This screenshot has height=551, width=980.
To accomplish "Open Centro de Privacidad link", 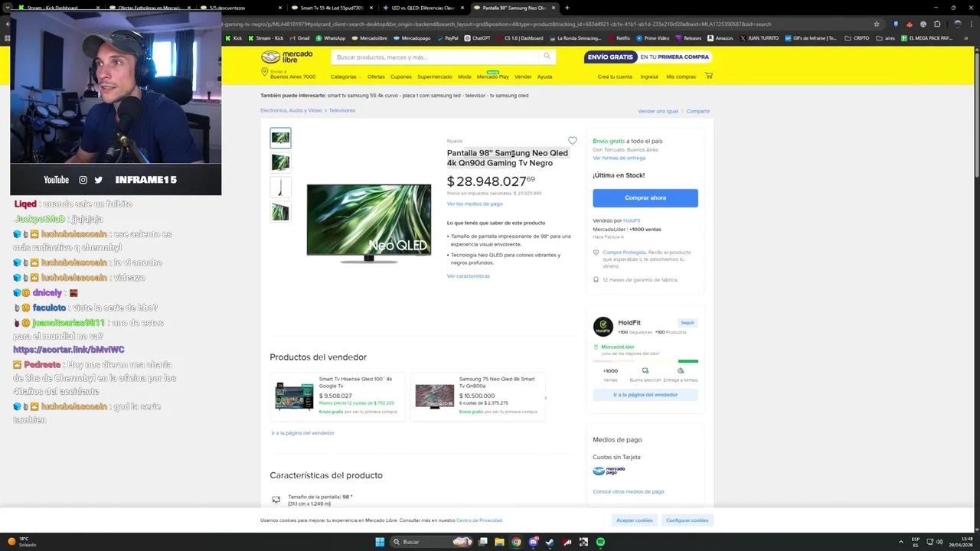I will [x=479, y=520].
